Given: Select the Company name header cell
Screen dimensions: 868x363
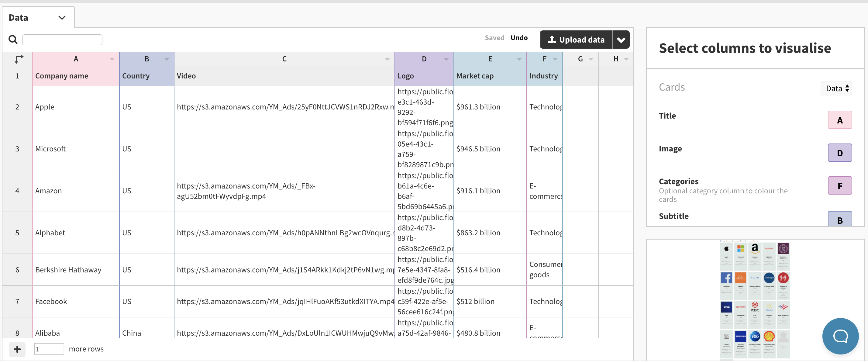Looking at the screenshot, I should click(x=76, y=76).
